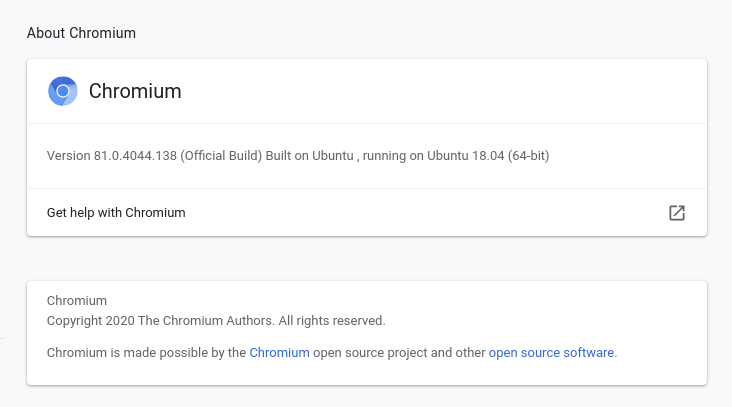Click the blue Chromium logo icon

coord(63,91)
